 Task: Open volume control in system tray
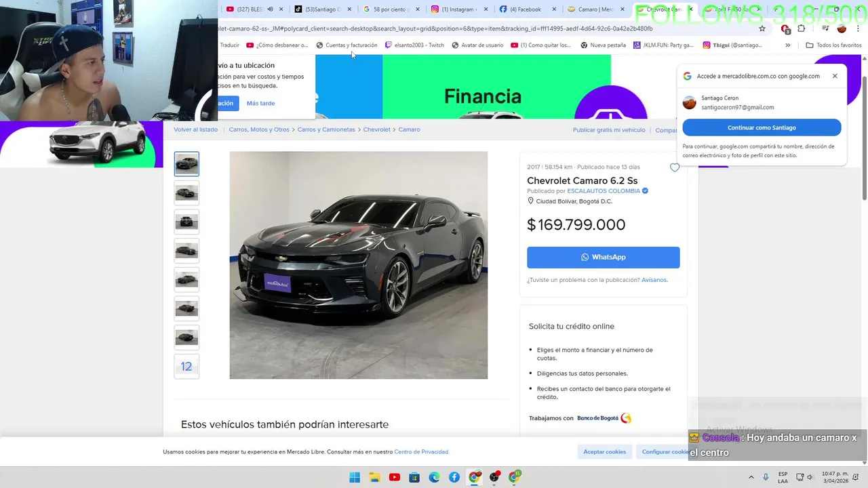tap(810, 477)
